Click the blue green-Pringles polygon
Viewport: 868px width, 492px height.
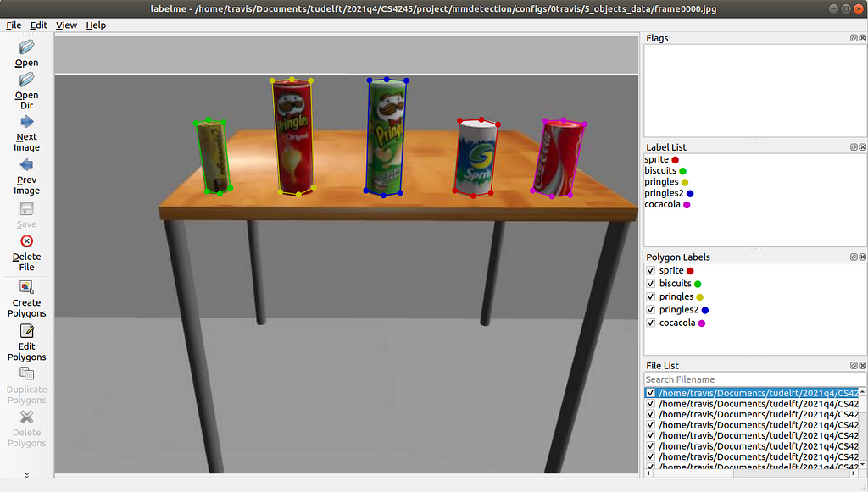(x=386, y=137)
